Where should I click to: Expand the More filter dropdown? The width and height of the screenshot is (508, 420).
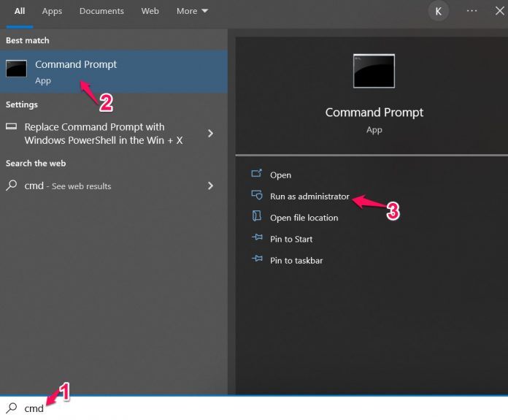point(192,11)
